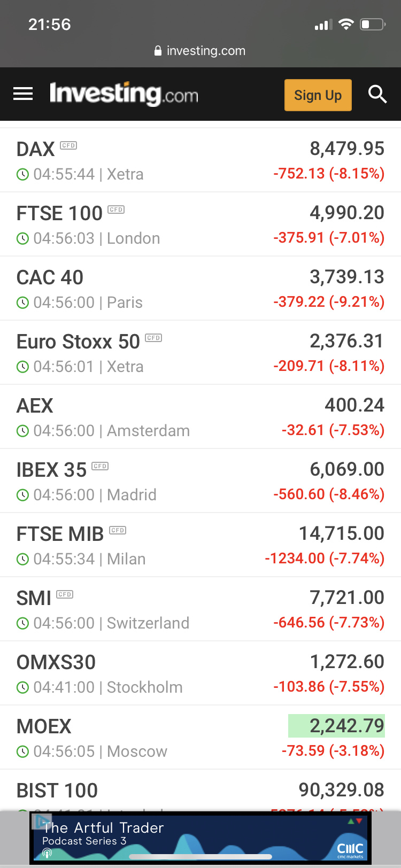
Task: Open the hamburger menu icon
Action: [23, 94]
